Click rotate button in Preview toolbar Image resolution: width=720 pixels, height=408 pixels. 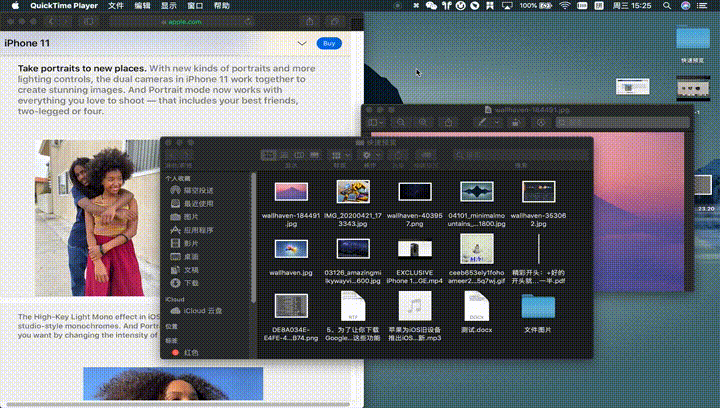point(516,122)
